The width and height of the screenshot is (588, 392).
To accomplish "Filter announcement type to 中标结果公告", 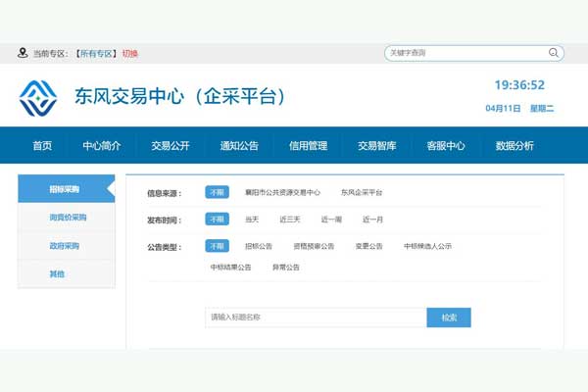I will [230, 268].
